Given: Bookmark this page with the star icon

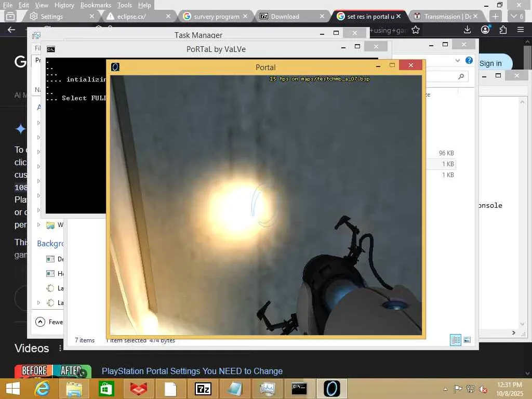Looking at the screenshot, I should (x=415, y=30).
